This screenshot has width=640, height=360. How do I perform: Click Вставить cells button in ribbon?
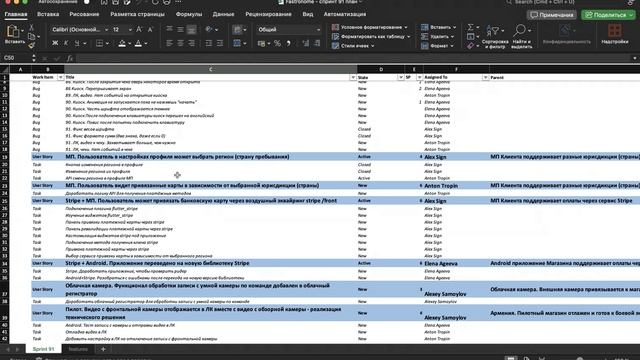[438, 27]
